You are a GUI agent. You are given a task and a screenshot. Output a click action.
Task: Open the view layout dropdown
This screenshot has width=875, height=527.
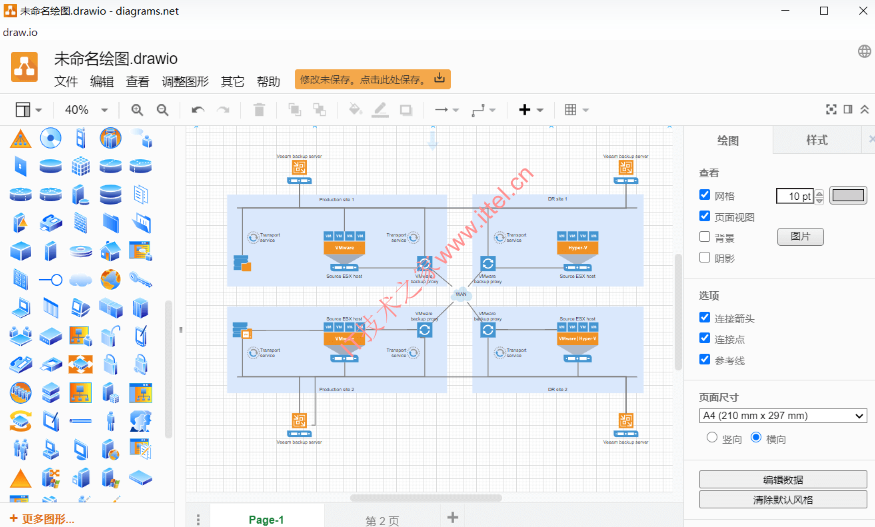pyautogui.click(x=28, y=110)
